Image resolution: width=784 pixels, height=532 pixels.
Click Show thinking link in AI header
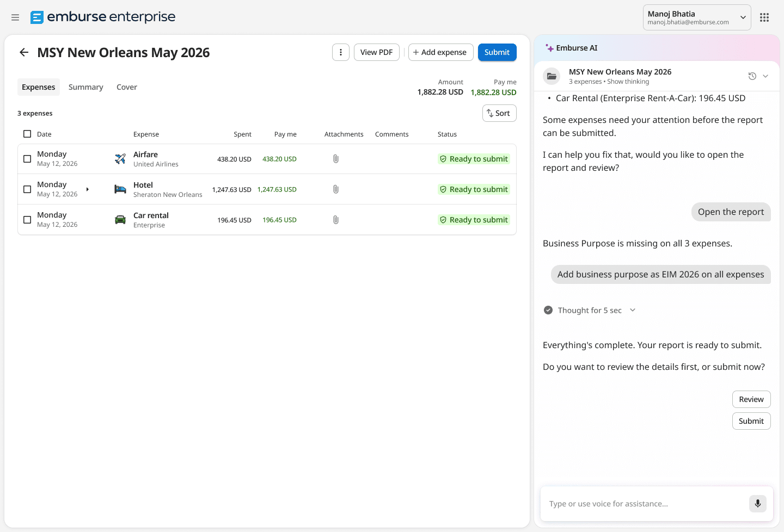coord(628,82)
